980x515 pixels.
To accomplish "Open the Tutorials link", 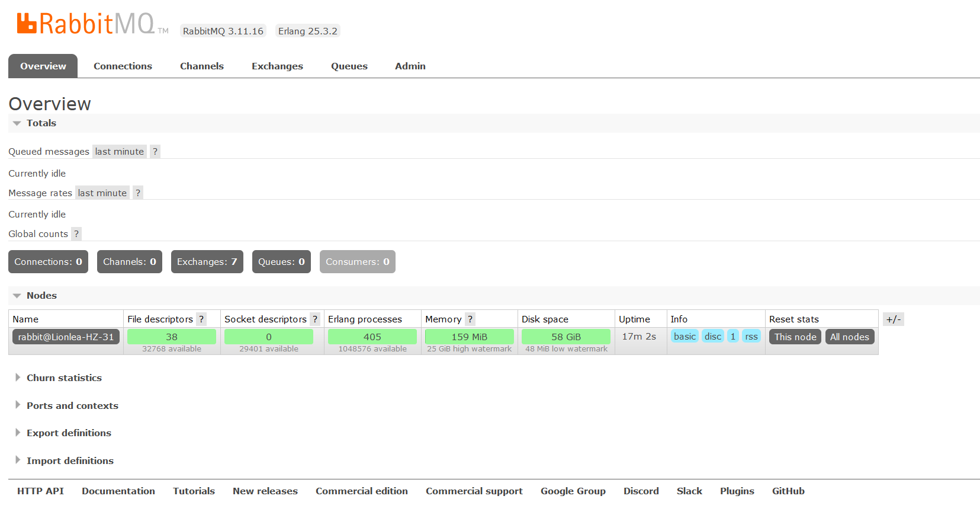I will tap(194, 491).
